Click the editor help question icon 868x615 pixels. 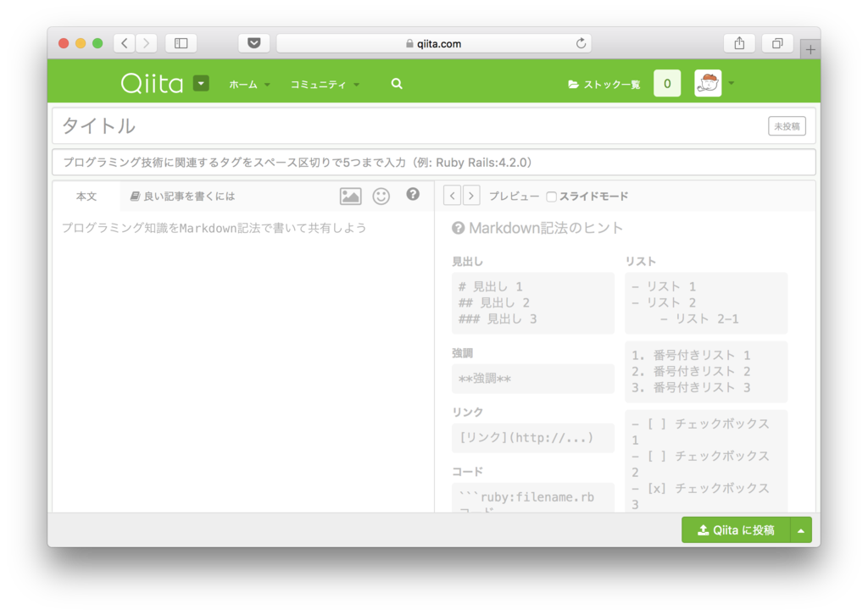click(x=413, y=194)
